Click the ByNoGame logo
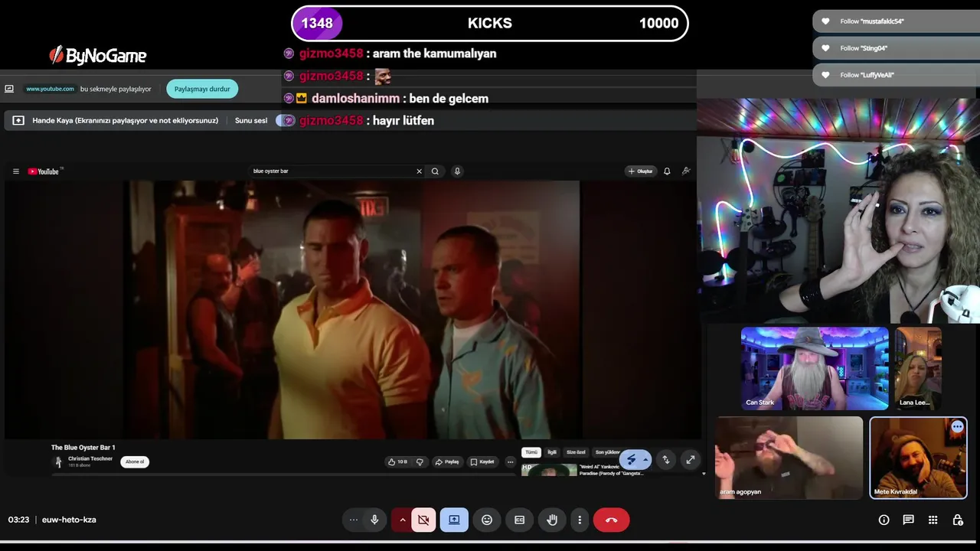 (x=97, y=55)
